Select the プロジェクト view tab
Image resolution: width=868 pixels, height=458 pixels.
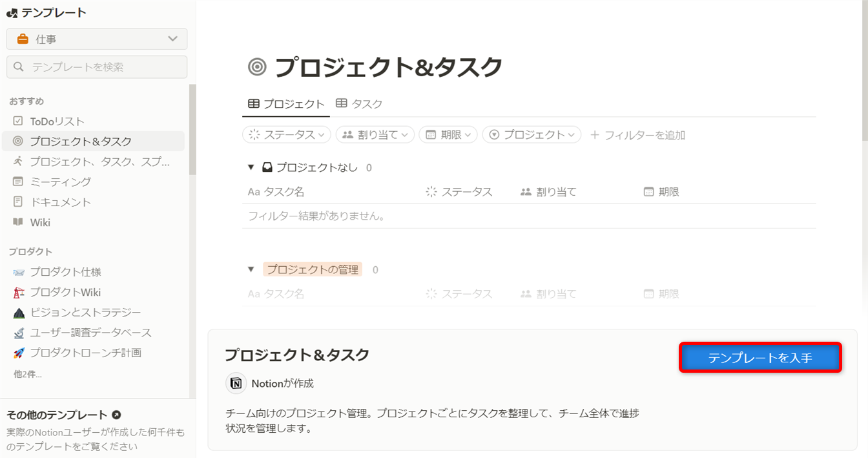click(286, 103)
